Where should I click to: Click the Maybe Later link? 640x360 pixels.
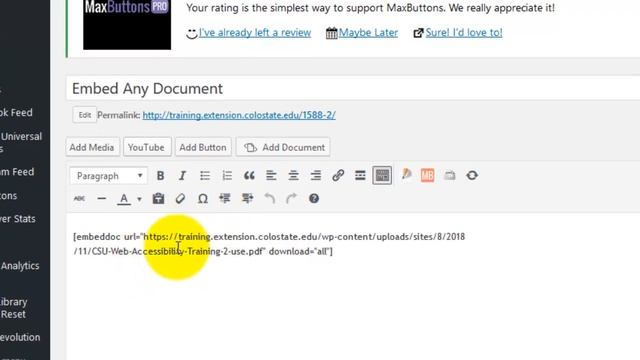coord(368,33)
